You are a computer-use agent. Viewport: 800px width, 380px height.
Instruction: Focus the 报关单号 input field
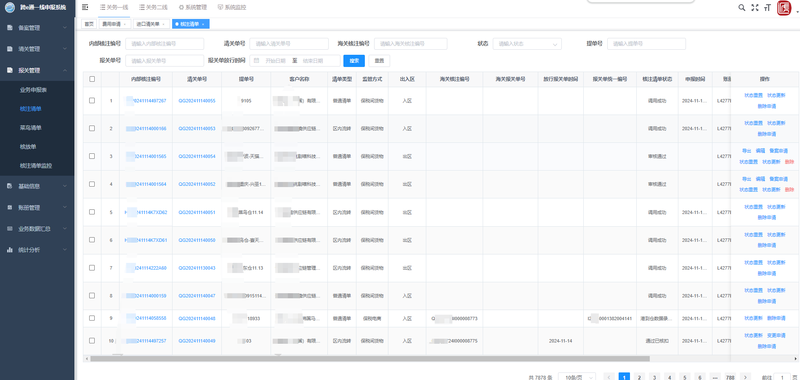pyautogui.click(x=164, y=61)
